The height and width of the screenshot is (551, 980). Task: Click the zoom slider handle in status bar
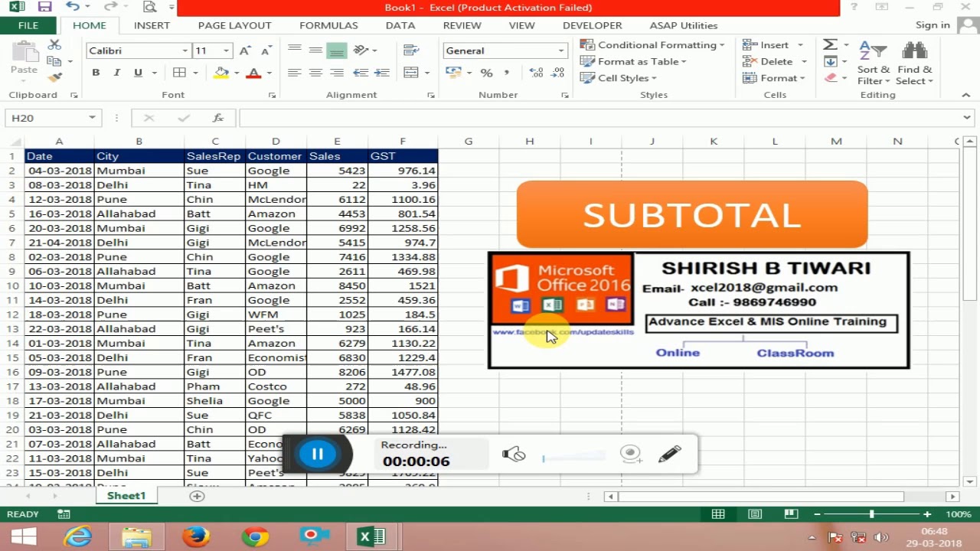871,514
